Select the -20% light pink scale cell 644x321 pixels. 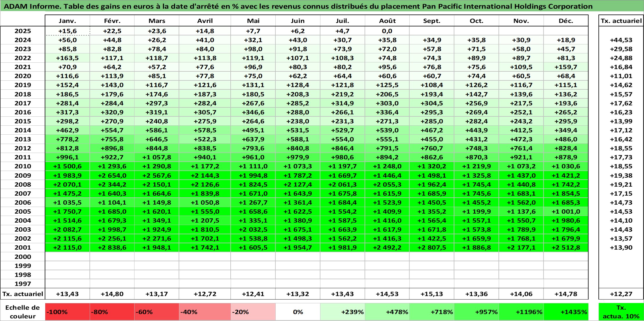[253, 312]
